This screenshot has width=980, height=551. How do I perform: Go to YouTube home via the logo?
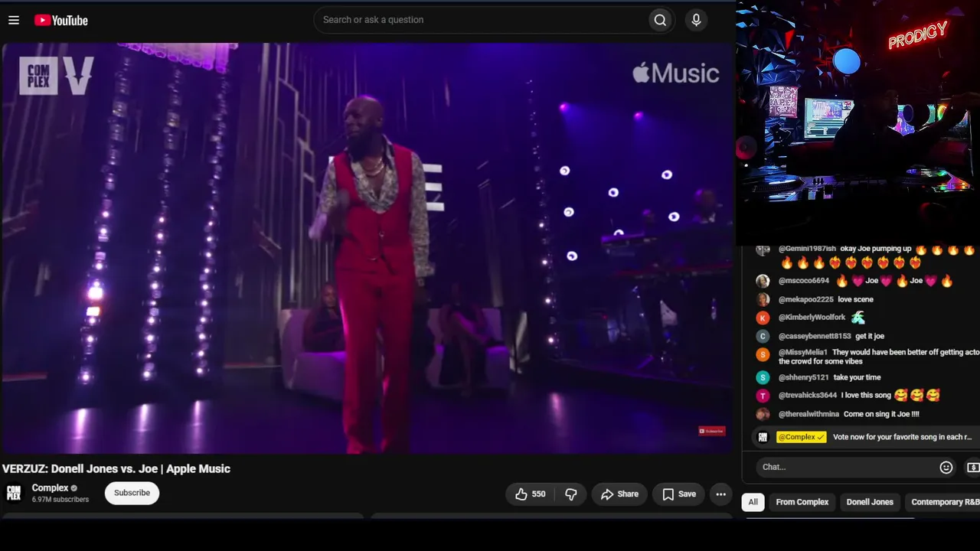(x=61, y=21)
